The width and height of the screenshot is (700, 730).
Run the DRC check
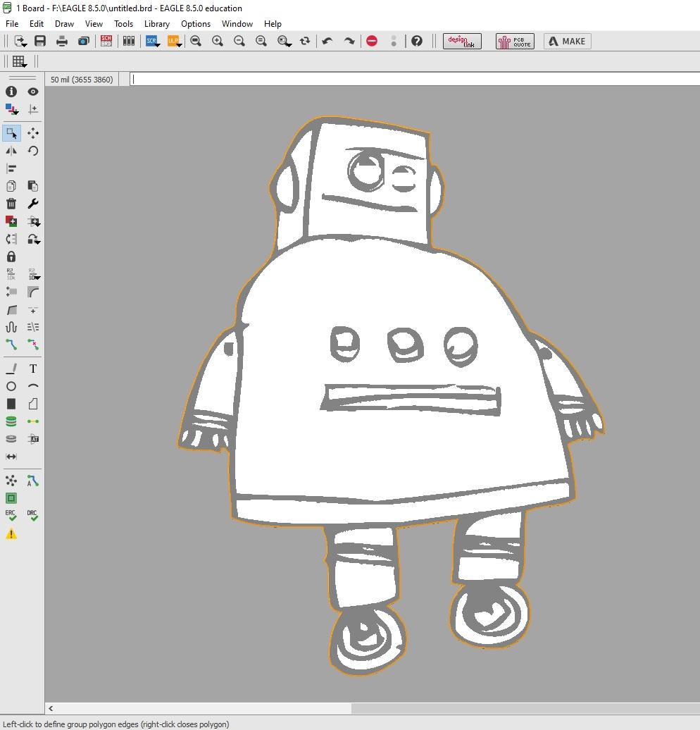click(32, 514)
